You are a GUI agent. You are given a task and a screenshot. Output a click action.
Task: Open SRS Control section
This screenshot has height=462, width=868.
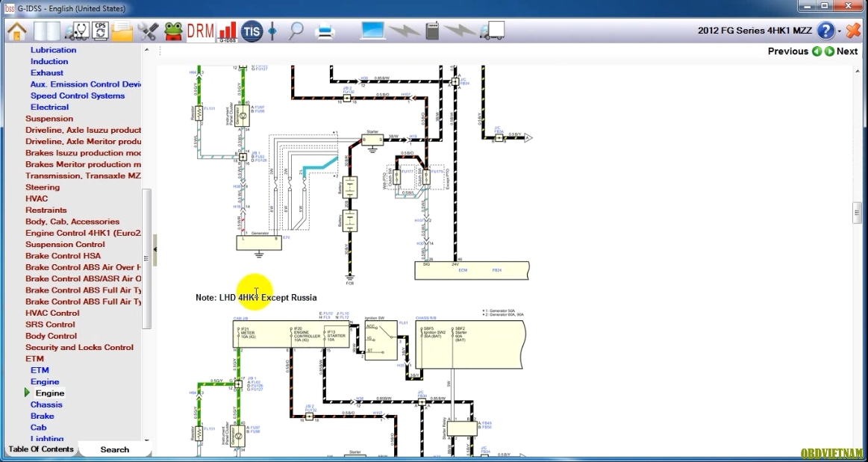point(50,324)
